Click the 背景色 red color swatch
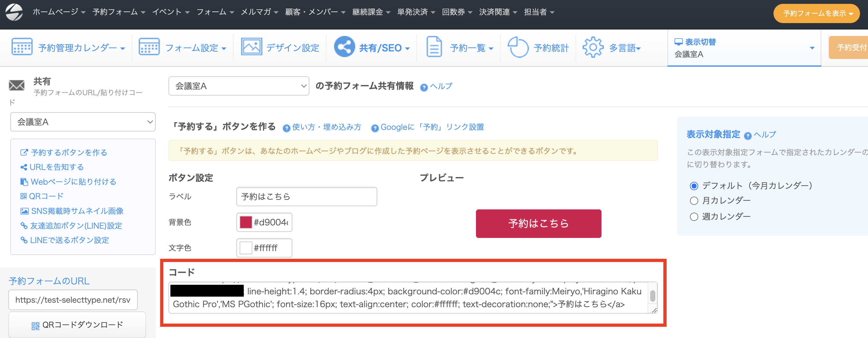The image size is (868, 338). [x=246, y=222]
